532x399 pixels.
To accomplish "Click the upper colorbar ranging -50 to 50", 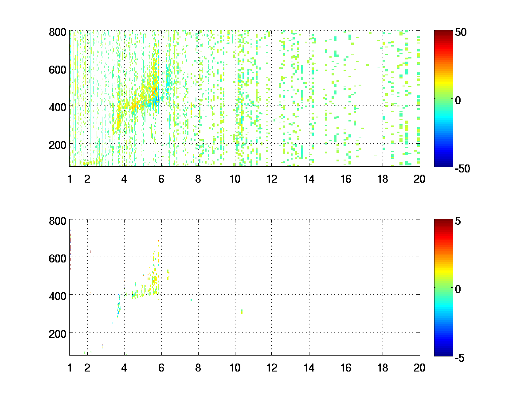I will [x=443, y=98].
